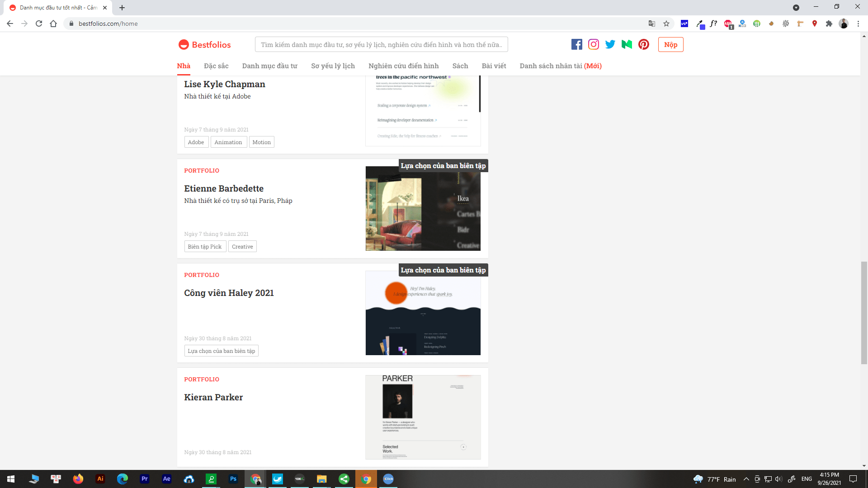Open Danh sách nhân tài tab
Screen dimensions: 868x488
tap(561, 66)
